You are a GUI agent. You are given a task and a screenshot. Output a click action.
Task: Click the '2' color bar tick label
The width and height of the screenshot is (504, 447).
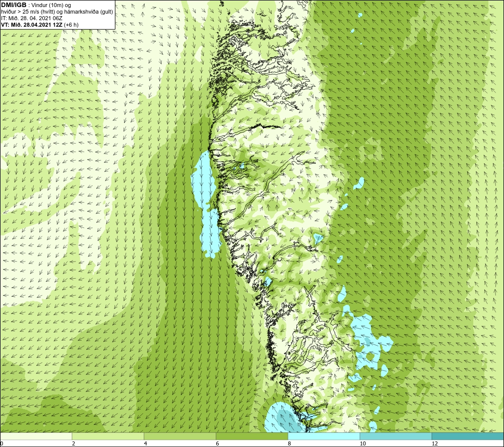(x=73, y=443)
